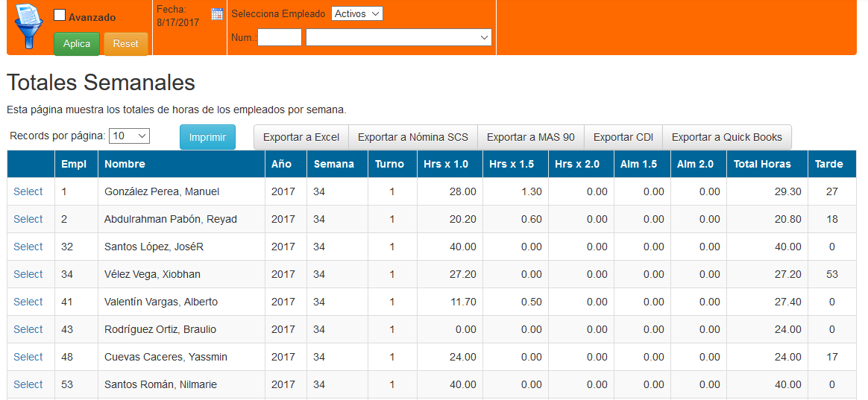This screenshot has width=868, height=400.
Task: Choose Exportar a Nómina SCS
Action: coord(413,137)
